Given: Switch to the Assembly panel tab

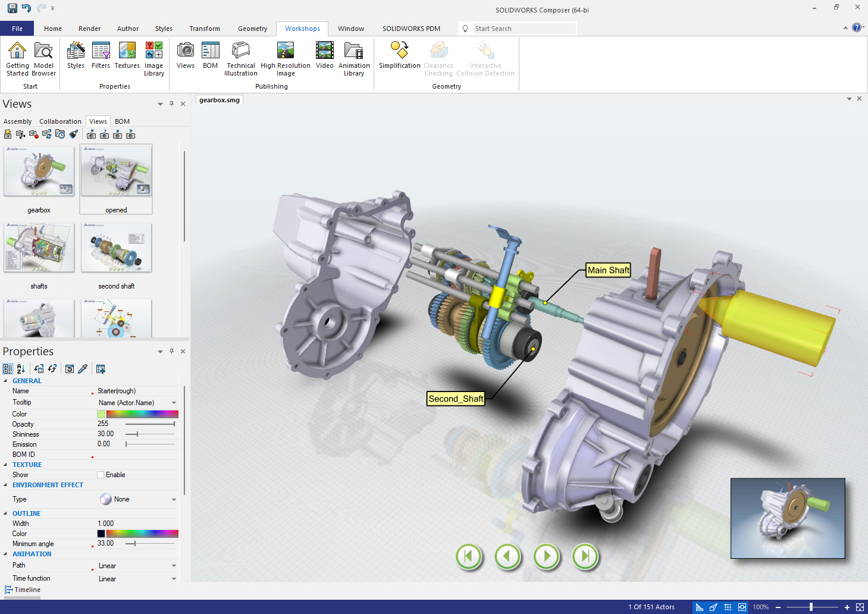Looking at the screenshot, I should coord(18,121).
